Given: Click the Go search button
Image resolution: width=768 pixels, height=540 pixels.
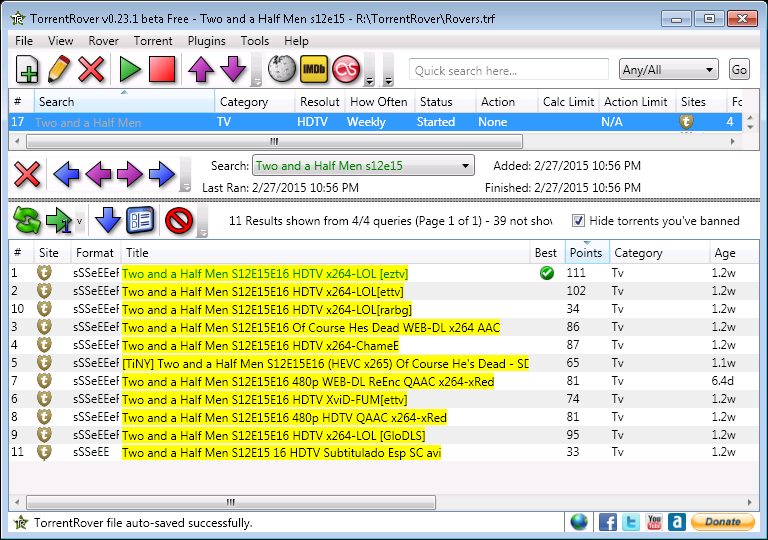Looking at the screenshot, I should click(x=739, y=70).
